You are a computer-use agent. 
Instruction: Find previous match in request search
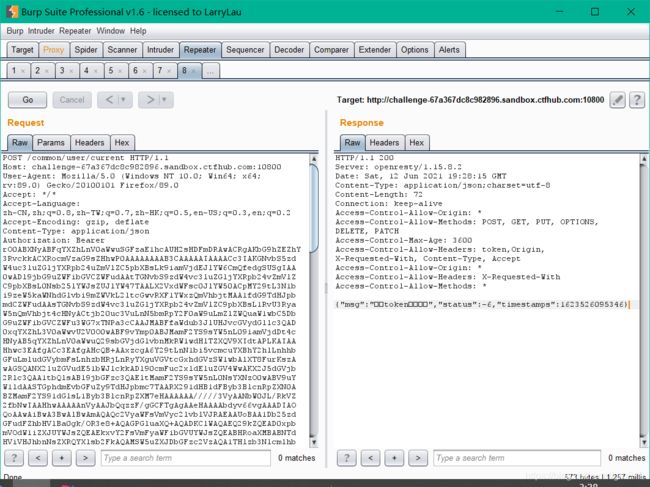(x=38, y=458)
